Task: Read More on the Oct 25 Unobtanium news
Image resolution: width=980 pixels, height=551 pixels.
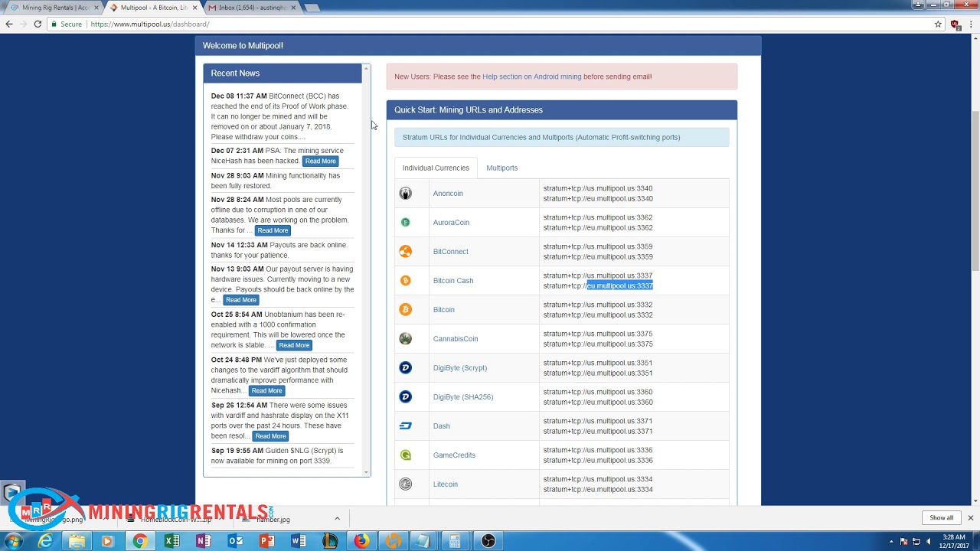Action: click(294, 345)
